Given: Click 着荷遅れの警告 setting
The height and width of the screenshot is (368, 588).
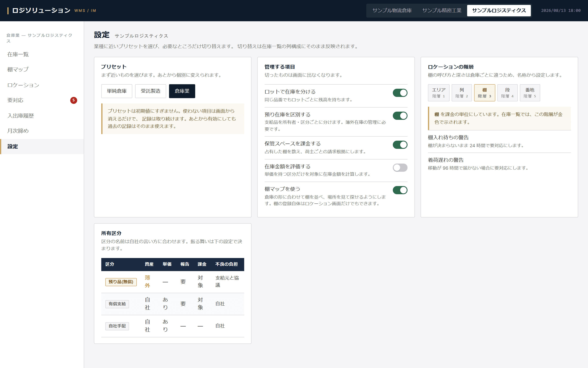Looking at the screenshot, I should (x=499, y=164).
